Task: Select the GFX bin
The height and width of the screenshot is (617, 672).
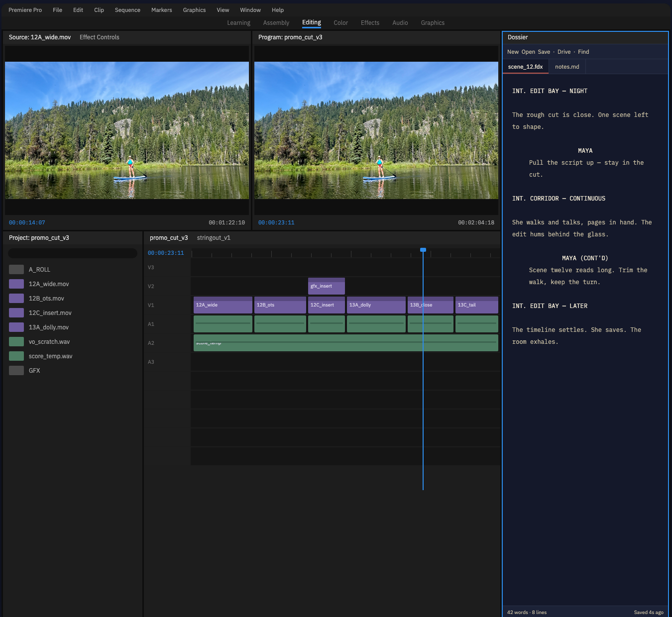Action: (x=73, y=371)
